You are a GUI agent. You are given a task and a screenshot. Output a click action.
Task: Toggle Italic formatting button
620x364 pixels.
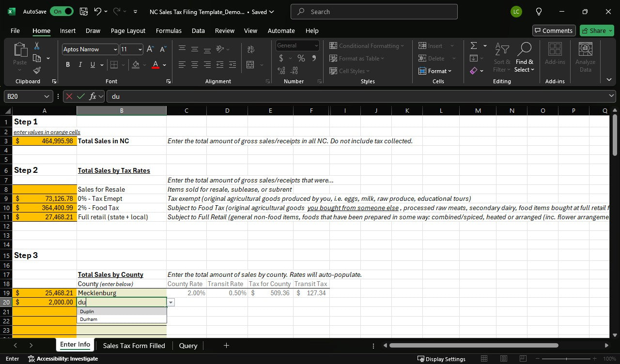click(80, 65)
